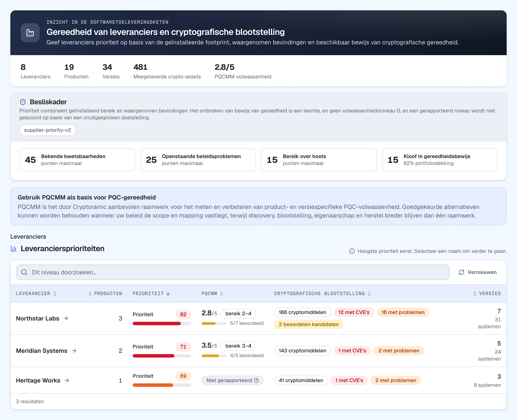Click the factory icon in header banner

point(30,33)
